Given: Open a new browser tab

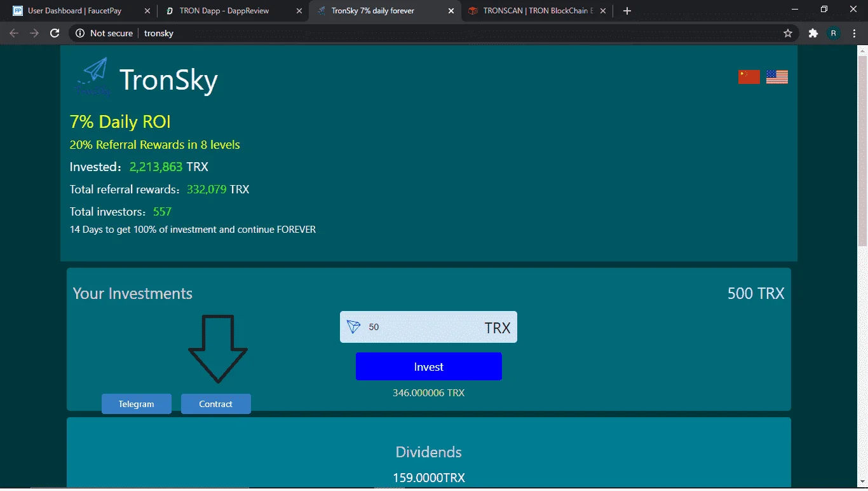Looking at the screenshot, I should 627,11.
